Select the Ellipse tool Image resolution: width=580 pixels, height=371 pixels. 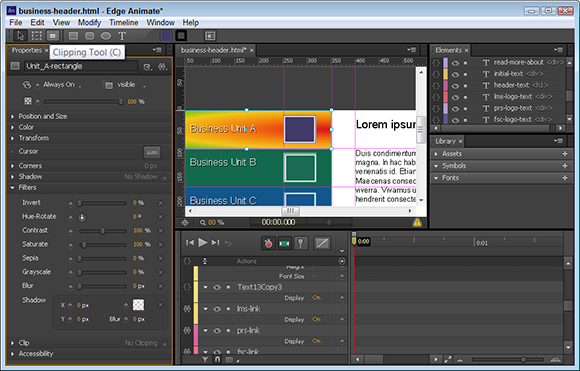(x=106, y=36)
